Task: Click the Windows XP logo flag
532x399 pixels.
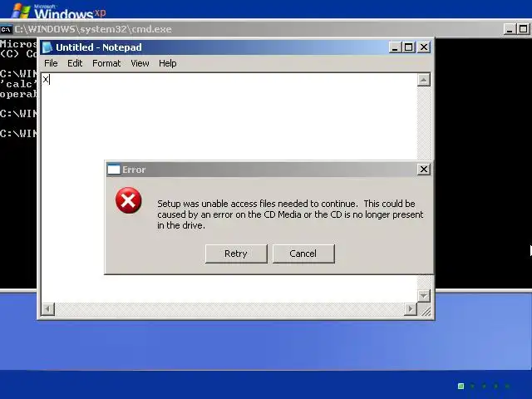Action: pyautogui.click(x=21, y=10)
